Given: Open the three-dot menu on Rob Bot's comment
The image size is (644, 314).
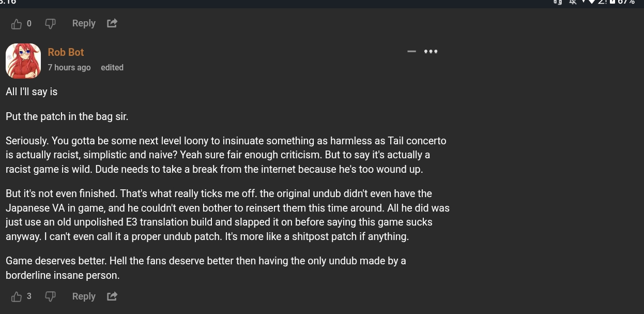Looking at the screenshot, I should (x=431, y=51).
